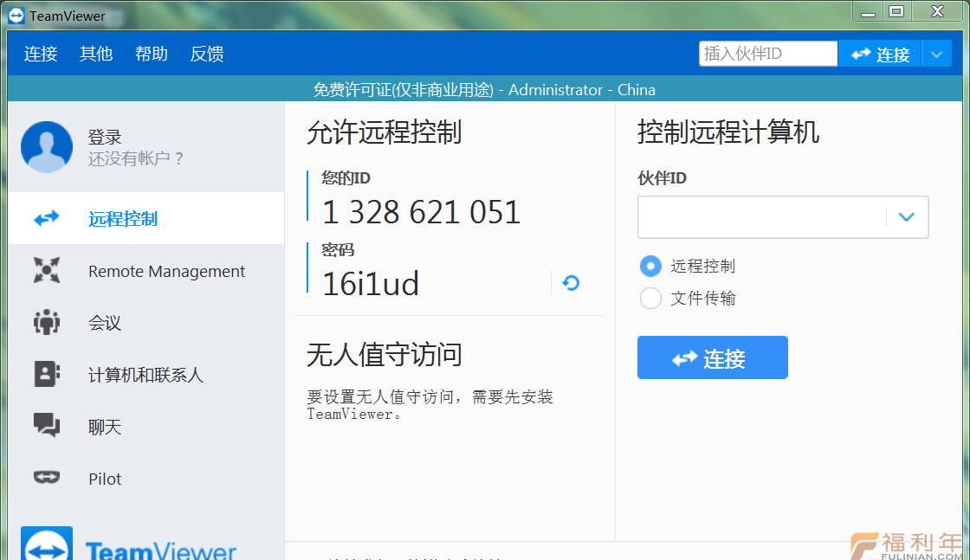The height and width of the screenshot is (560, 970).
Task: Click the remote control arrows sidebar icon
Action: pos(47,218)
